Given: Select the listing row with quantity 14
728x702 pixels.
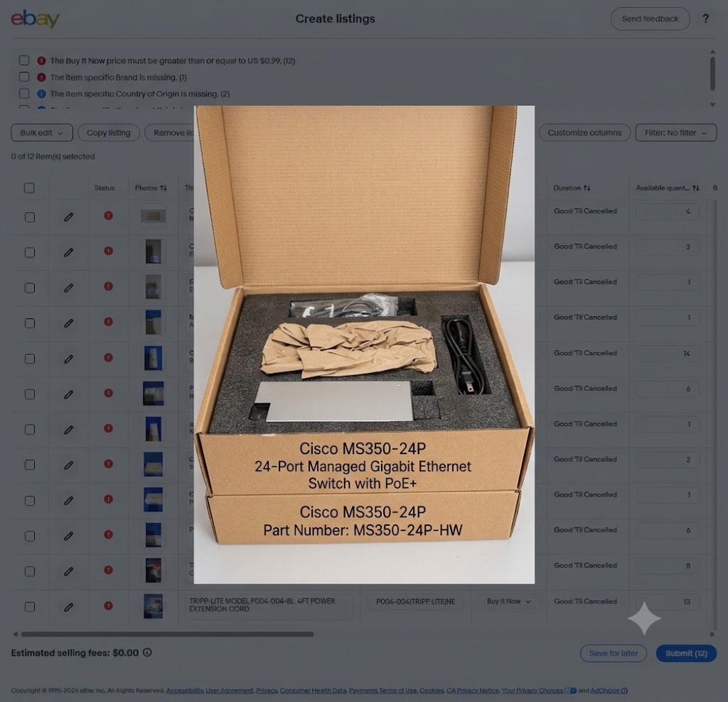Looking at the screenshot, I should [x=30, y=359].
